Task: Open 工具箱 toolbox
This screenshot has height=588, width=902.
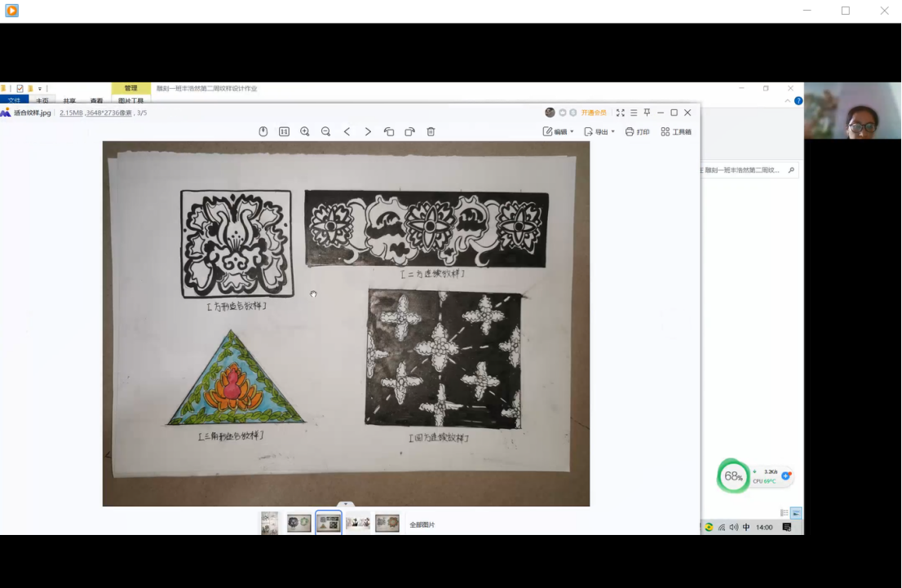Action: coord(676,131)
